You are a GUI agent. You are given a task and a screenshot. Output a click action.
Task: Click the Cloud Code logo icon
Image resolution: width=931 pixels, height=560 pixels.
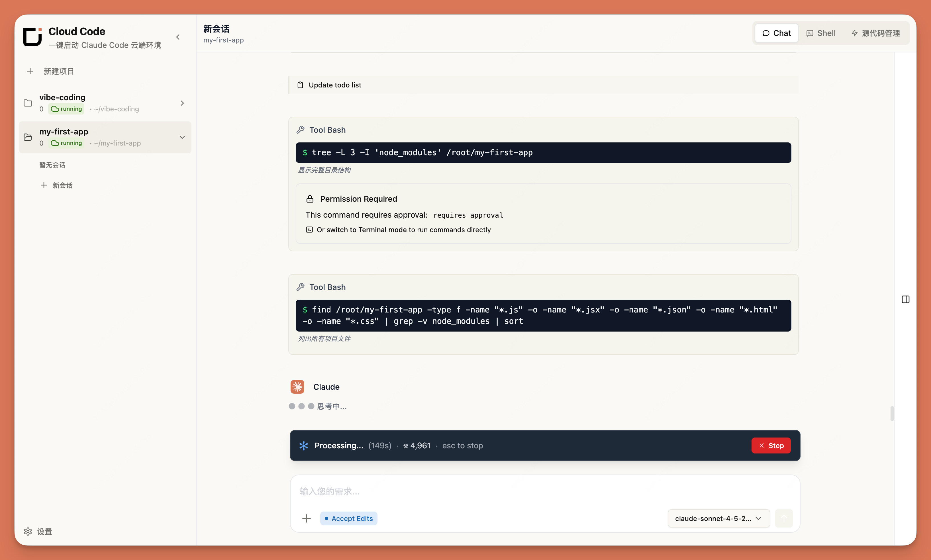32,37
